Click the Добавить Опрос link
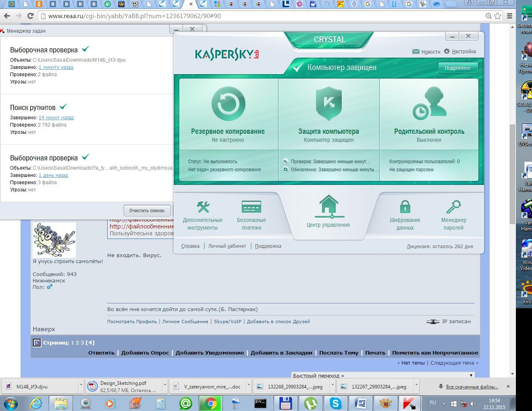 [x=145, y=353]
